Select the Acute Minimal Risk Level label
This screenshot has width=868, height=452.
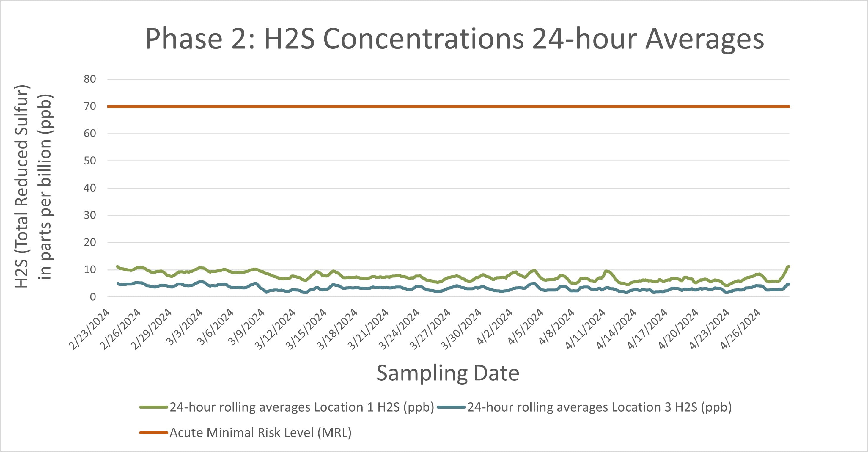point(260,432)
